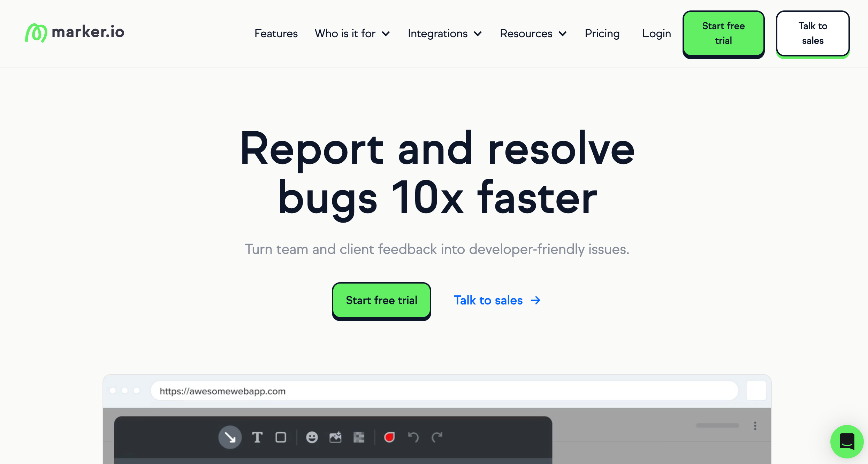Choose the rectangle shape tool

click(281, 437)
